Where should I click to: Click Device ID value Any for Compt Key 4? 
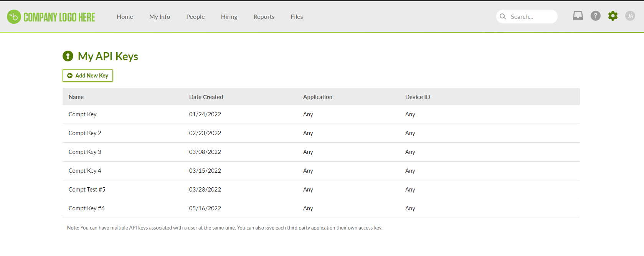coord(410,171)
